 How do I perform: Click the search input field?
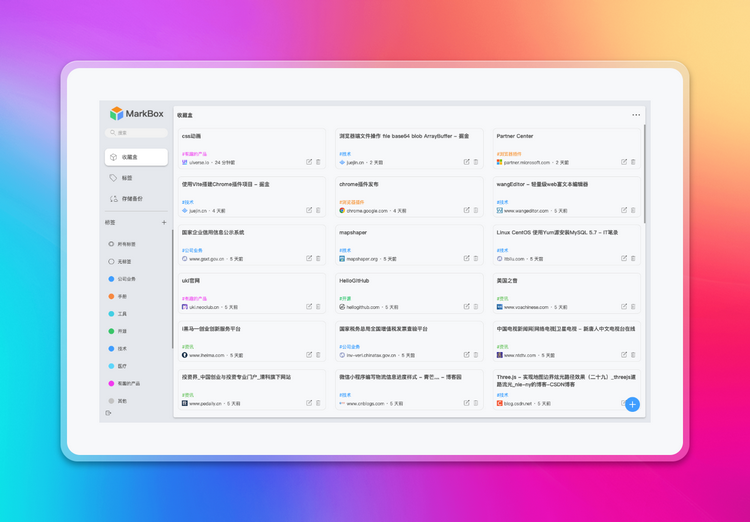(136, 133)
